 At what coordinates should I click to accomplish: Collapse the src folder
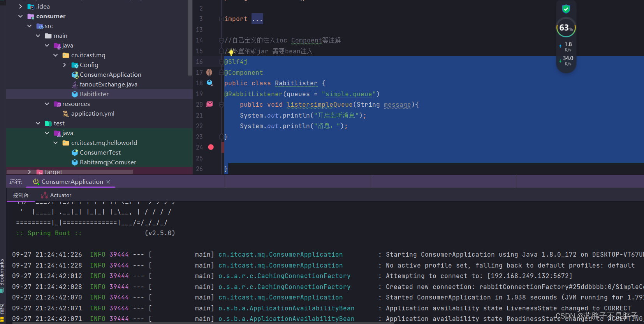point(30,26)
